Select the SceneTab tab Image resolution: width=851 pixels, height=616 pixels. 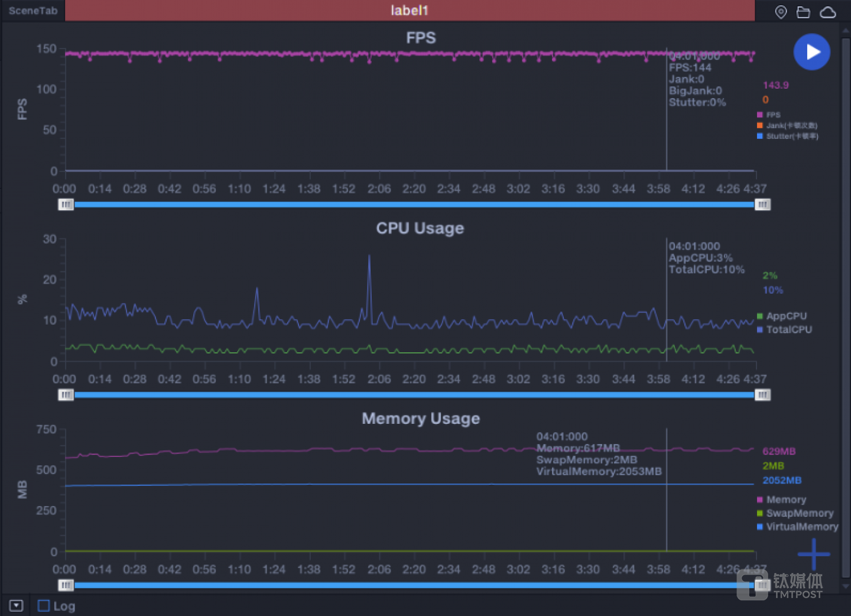click(x=33, y=11)
